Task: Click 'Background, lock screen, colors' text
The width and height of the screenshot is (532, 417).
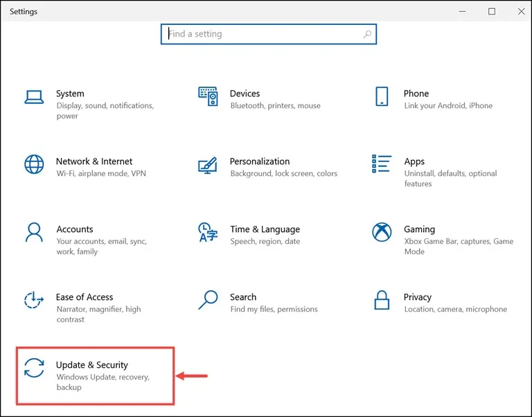Action: pyautogui.click(x=284, y=174)
